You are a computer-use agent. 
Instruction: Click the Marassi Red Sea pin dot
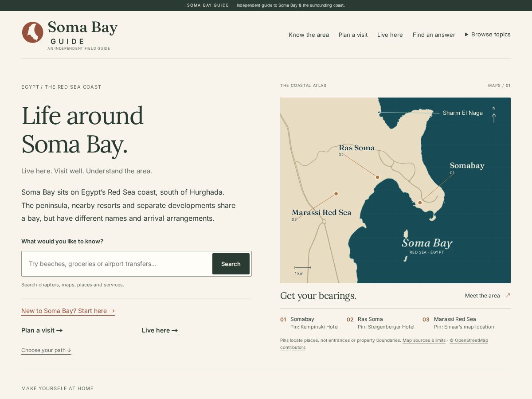click(x=336, y=194)
